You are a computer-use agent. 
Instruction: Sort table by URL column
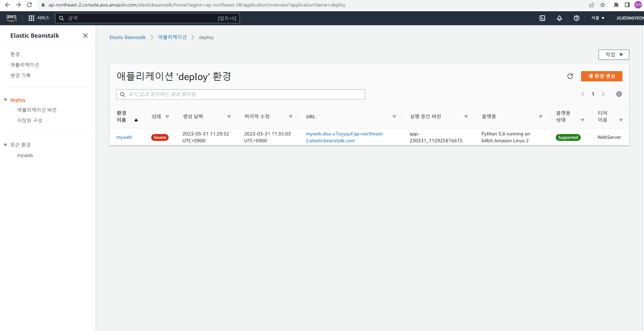(394, 117)
